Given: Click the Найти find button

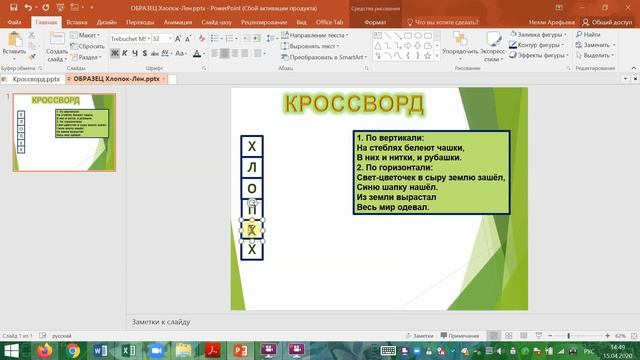Looking at the screenshot, I should click(x=588, y=34).
